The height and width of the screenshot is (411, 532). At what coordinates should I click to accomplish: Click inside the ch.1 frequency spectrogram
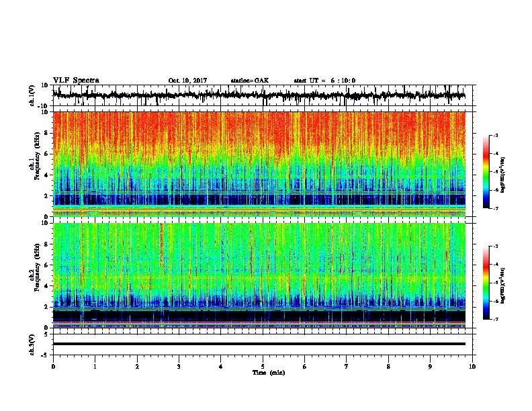[x=259, y=164]
